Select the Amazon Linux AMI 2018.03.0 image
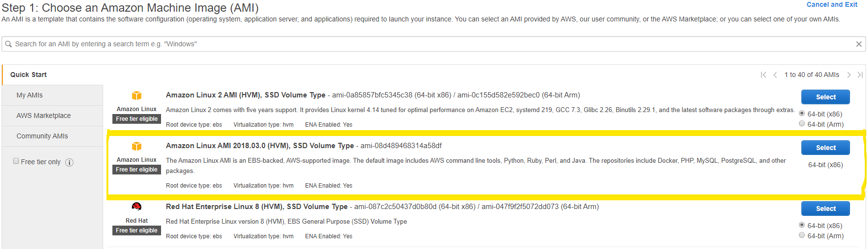Screen dimensions: 868x249 [825, 148]
